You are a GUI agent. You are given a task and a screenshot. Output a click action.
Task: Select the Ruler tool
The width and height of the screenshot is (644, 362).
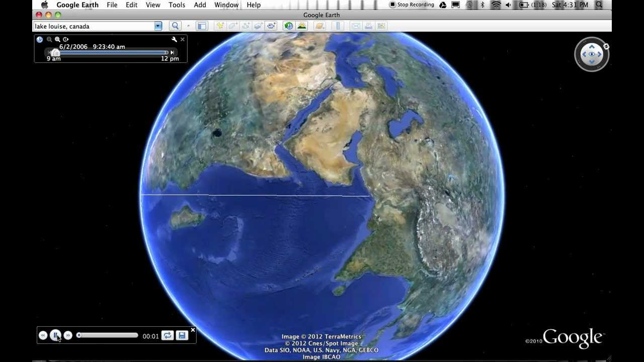click(x=338, y=26)
